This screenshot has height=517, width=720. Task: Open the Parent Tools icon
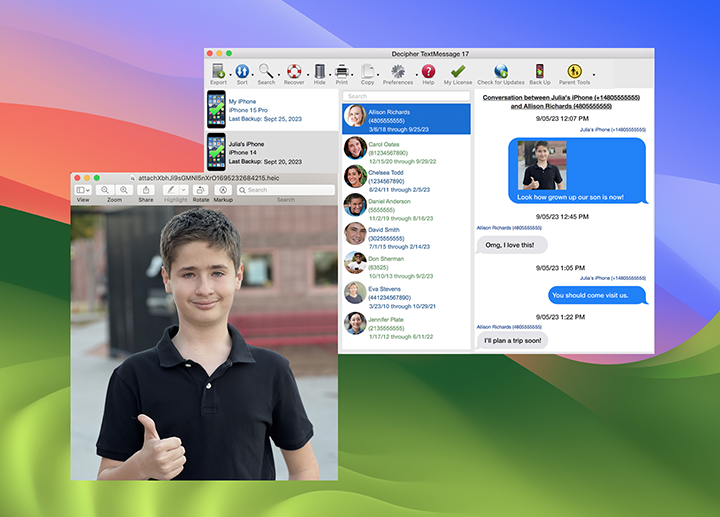[x=574, y=71]
